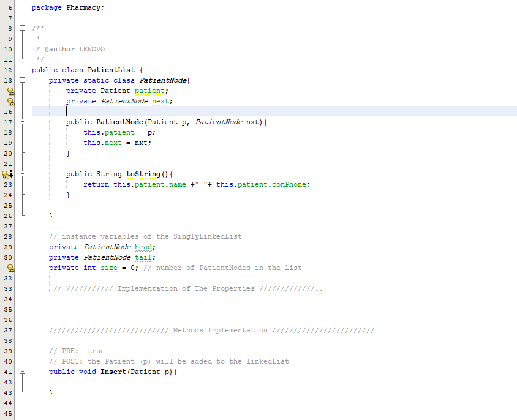Toggle a breakpoint on the Insert method line
The image size is (517, 420).
point(7,372)
